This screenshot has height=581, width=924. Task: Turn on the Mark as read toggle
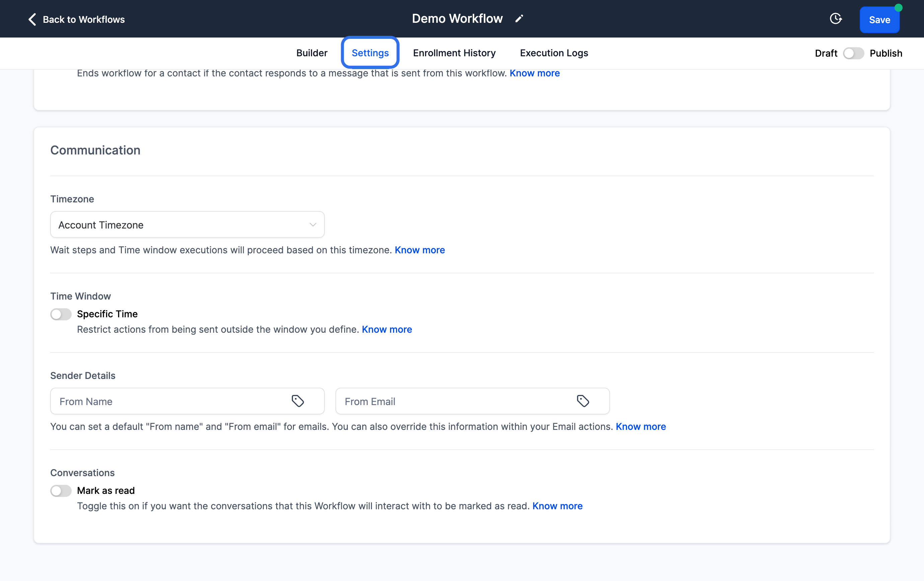click(61, 491)
